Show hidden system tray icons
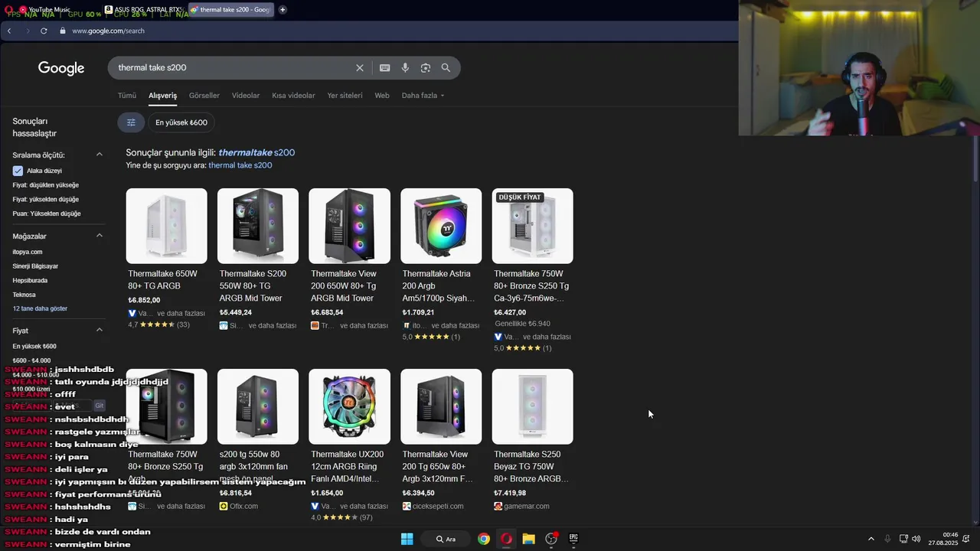This screenshot has width=980, height=551. pyautogui.click(x=871, y=539)
